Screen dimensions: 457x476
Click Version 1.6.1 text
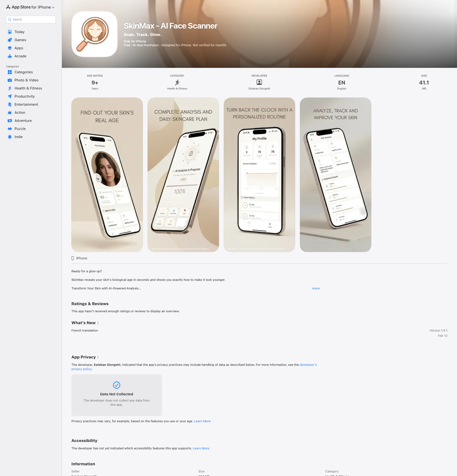tap(438, 331)
